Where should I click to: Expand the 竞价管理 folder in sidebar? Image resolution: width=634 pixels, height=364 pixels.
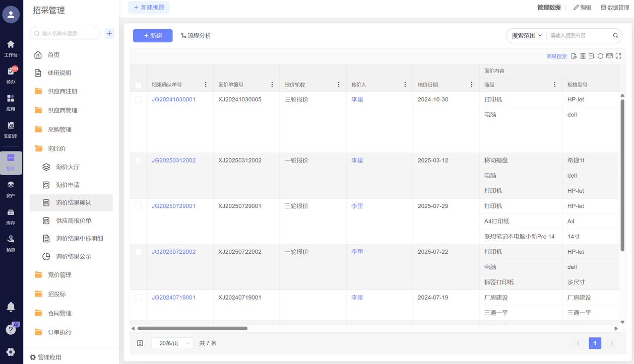coord(59,275)
